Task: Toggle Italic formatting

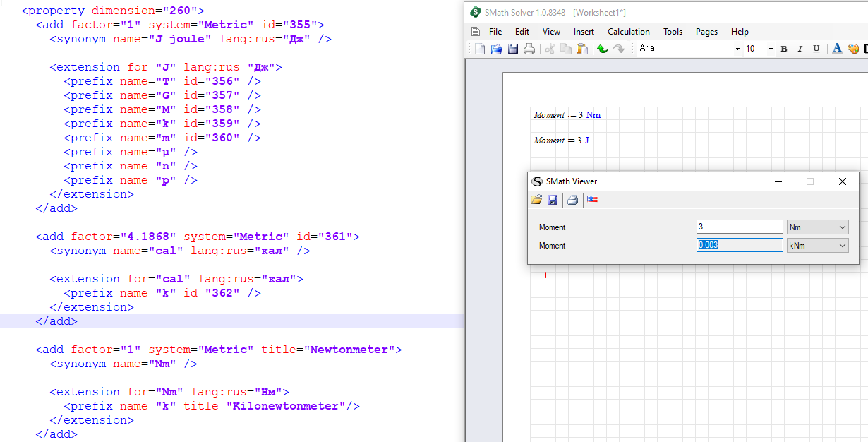Action: point(800,49)
